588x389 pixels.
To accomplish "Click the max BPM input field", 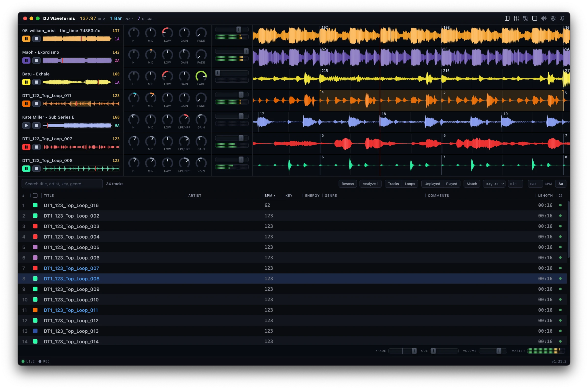I will click(535, 184).
